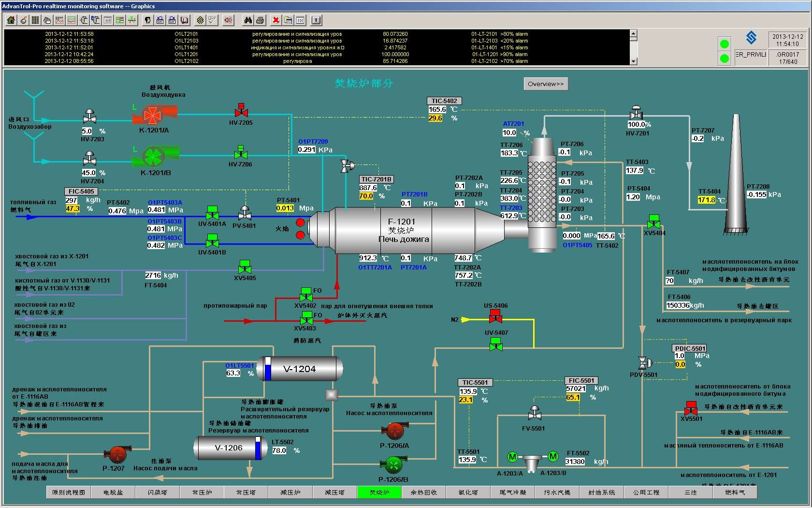The height and width of the screenshot is (508, 812).
Task: Click the printer icon in the toolbar
Action: tap(260, 20)
